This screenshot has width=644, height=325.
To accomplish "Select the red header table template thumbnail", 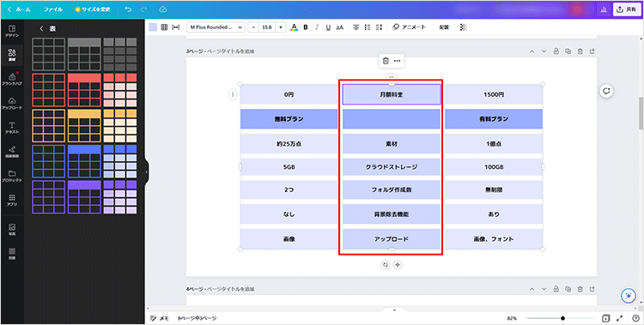I will tap(84, 90).
